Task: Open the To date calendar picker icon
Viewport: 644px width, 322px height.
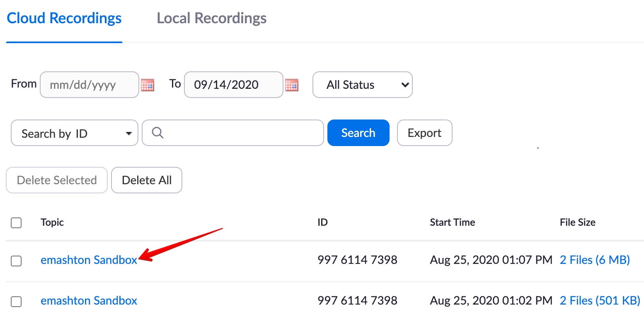Action: tap(292, 85)
